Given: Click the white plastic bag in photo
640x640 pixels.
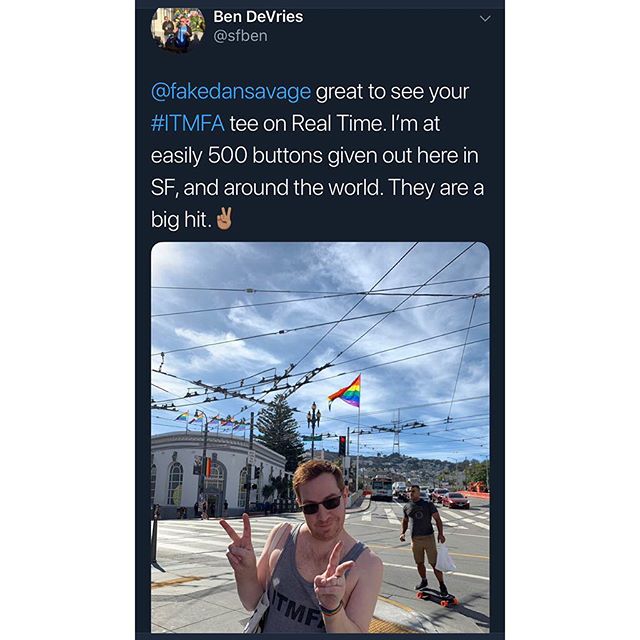Looking at the screenshot, I should point(444,558).
